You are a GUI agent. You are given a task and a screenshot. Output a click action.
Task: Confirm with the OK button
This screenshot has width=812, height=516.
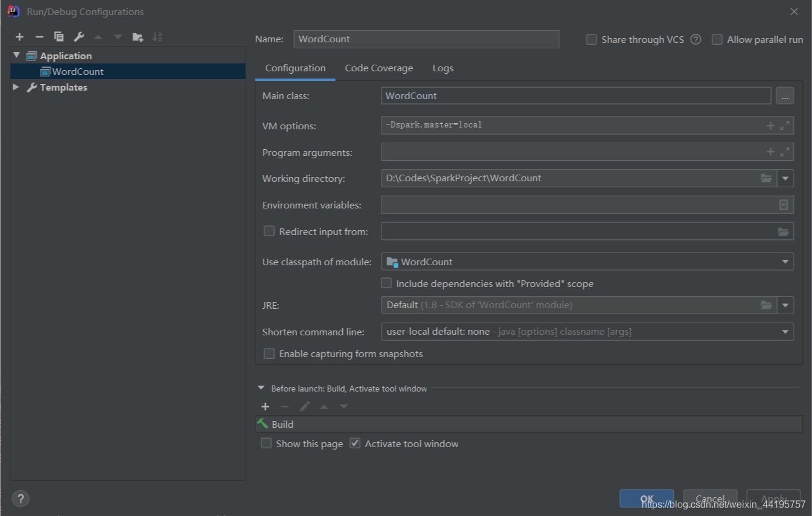pos(647,499)
